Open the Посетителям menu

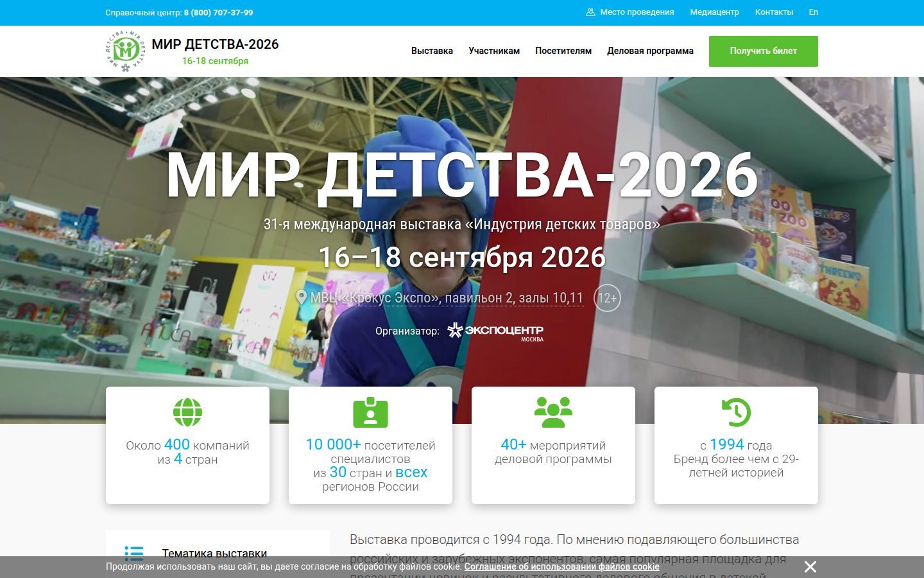[x=563, y=51]
